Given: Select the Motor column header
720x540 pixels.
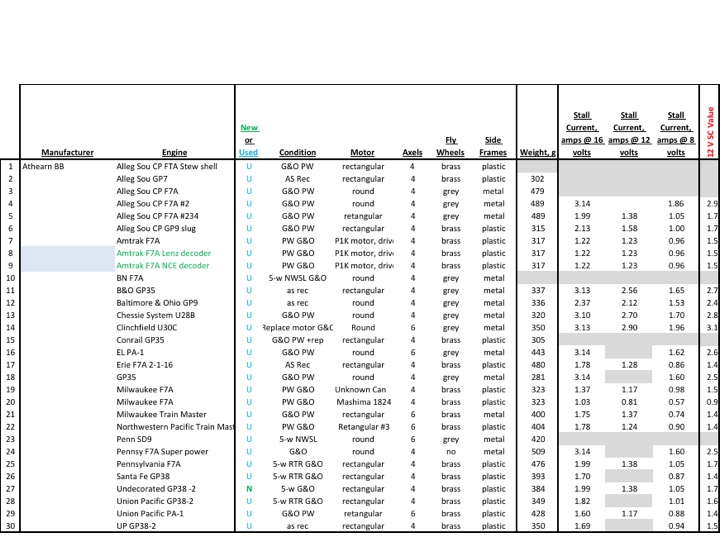Looking at the screenshot, I should coord(363,152).
